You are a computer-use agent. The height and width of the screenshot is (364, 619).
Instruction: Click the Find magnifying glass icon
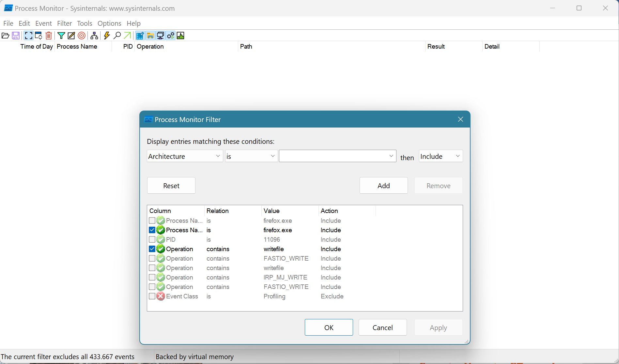pos(117,36)
